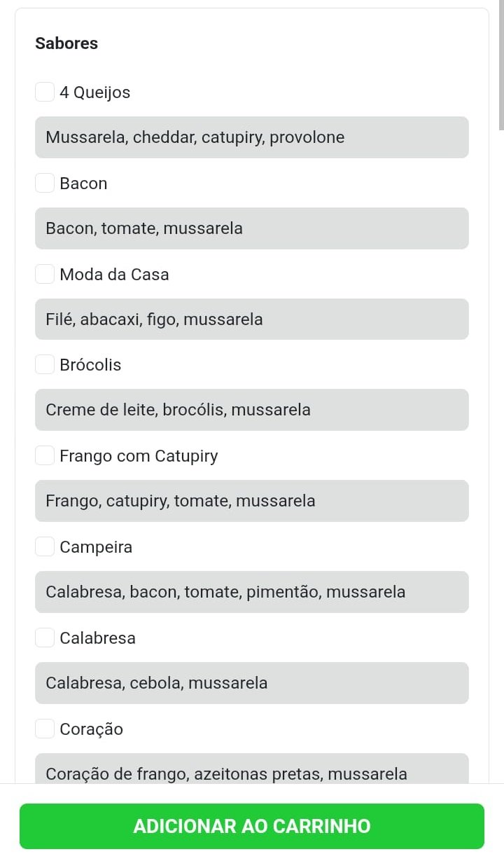Click the Campeira ingredients listing with pimentão
The image size is (504, 854).
[x=251, y=592]
